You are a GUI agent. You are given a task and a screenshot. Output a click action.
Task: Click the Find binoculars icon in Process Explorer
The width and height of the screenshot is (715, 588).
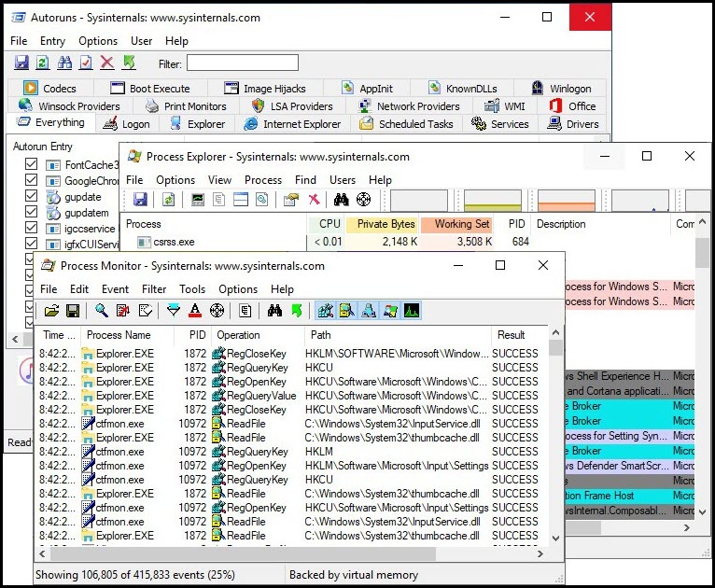tap(341, 200)
